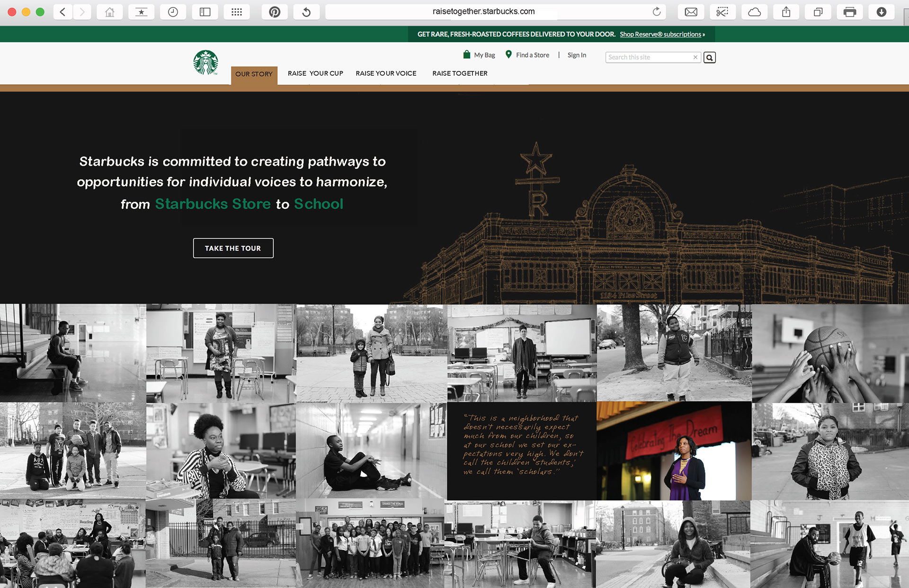Open the handwritten neighborhood quote tile
Image resolution: width=909 pixels, height=588 pixels.
point(522,451)
